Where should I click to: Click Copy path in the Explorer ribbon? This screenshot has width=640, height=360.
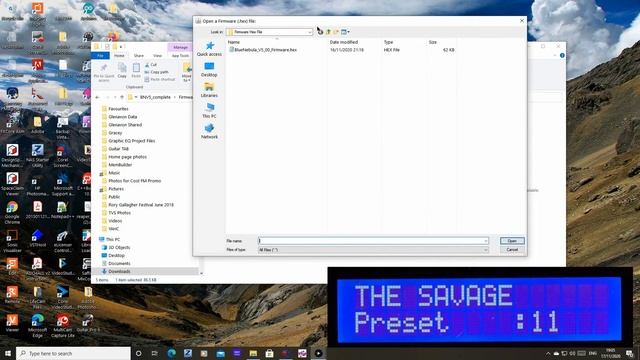click(x=156, y=72)
